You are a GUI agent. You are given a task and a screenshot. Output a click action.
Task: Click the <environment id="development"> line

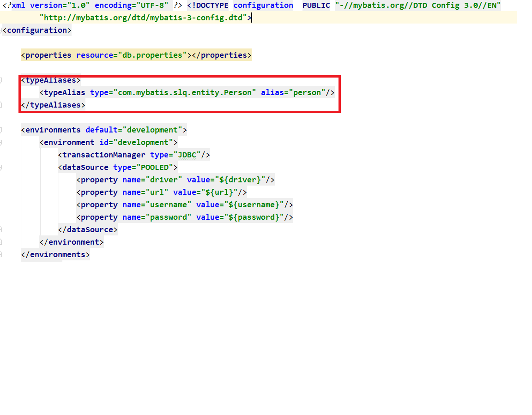[109, 142]
